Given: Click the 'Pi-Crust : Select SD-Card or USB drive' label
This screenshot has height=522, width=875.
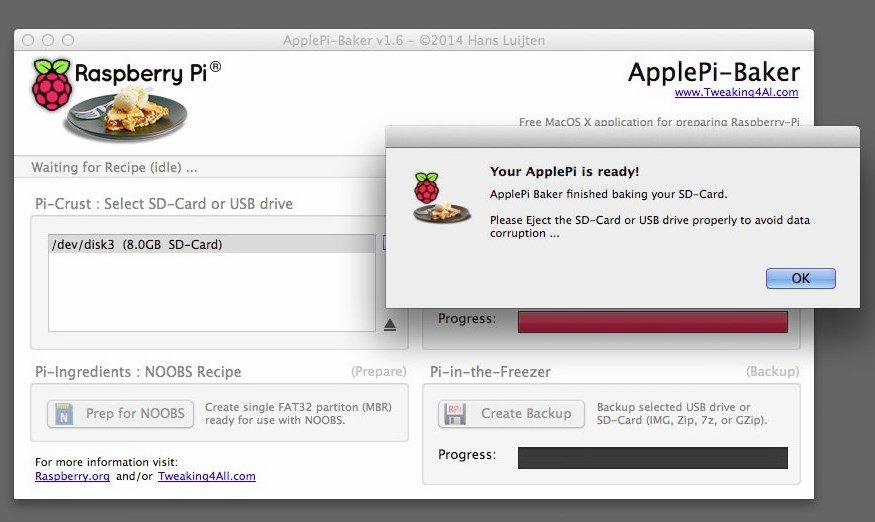Looking at the screenshot, I should (x=164, y=204).
